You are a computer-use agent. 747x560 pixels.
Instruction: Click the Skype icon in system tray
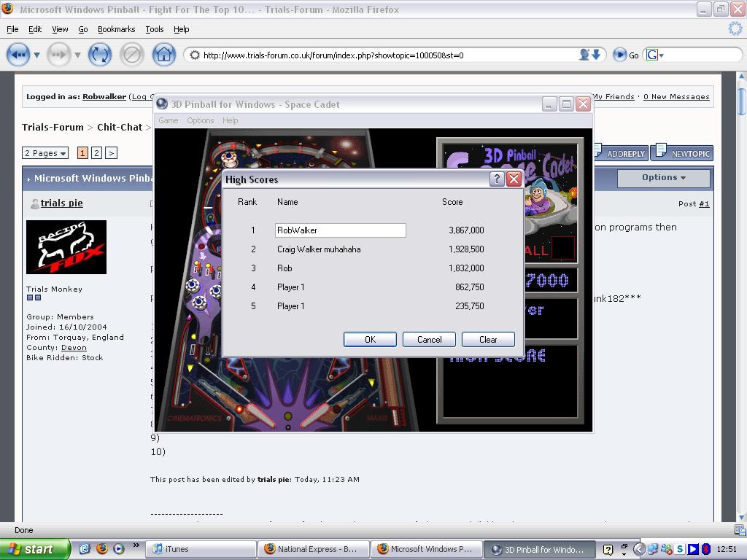coord(680,550)
